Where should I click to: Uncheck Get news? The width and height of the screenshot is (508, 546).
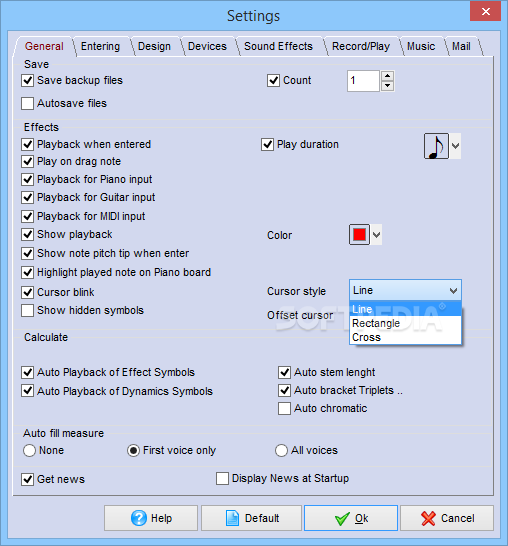point(28,479)
